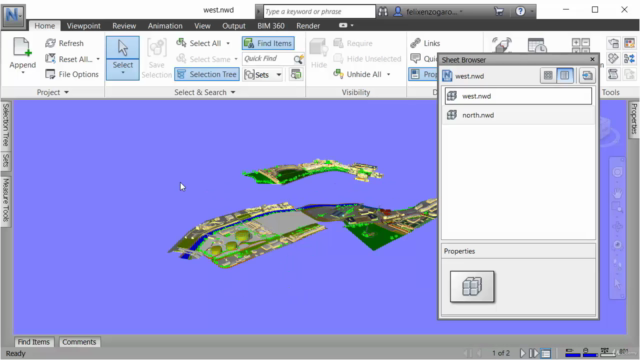Viewport: 640px width, 360px height.
Task: Click the model thumbnail in Properties section
Action: 472,287
